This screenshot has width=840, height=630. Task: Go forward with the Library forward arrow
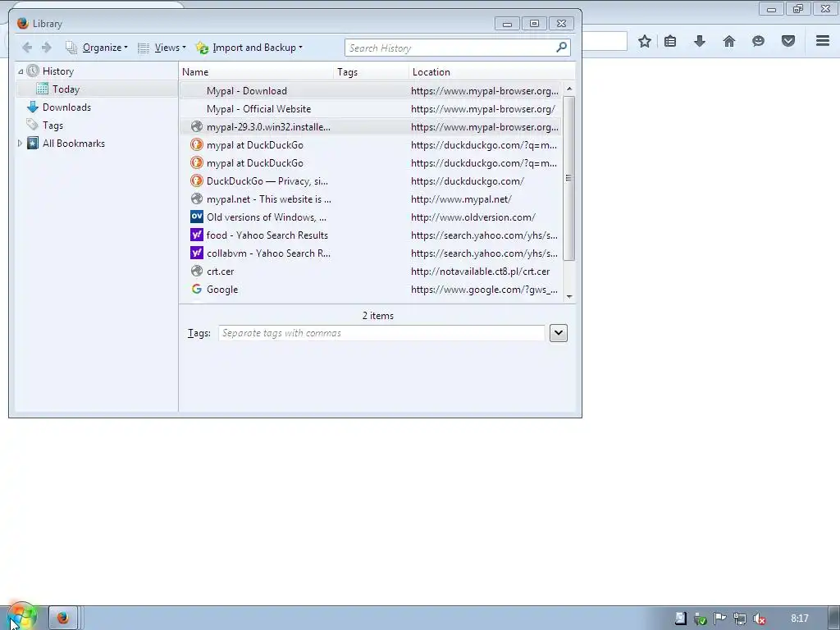47,48
